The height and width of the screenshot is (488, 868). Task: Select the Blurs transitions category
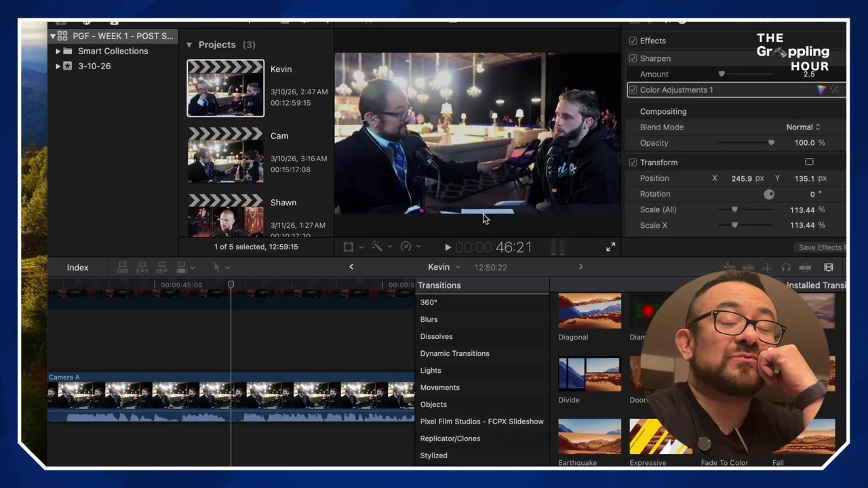429,319
